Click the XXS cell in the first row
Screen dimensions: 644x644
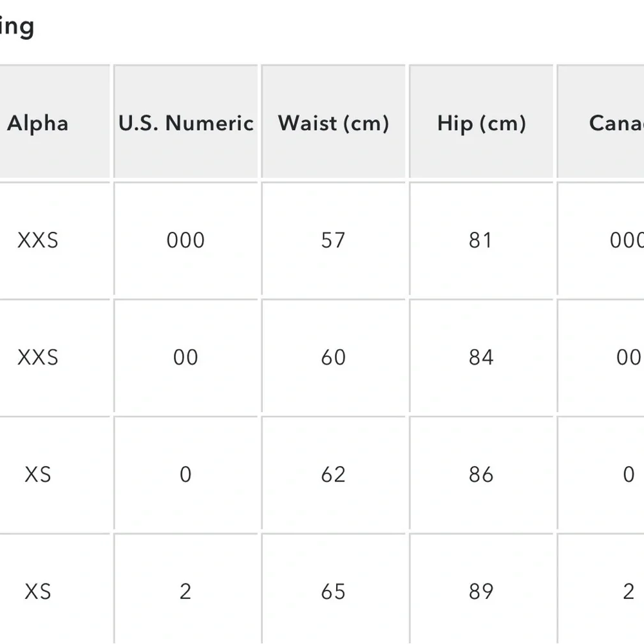(x=55, y=239)
